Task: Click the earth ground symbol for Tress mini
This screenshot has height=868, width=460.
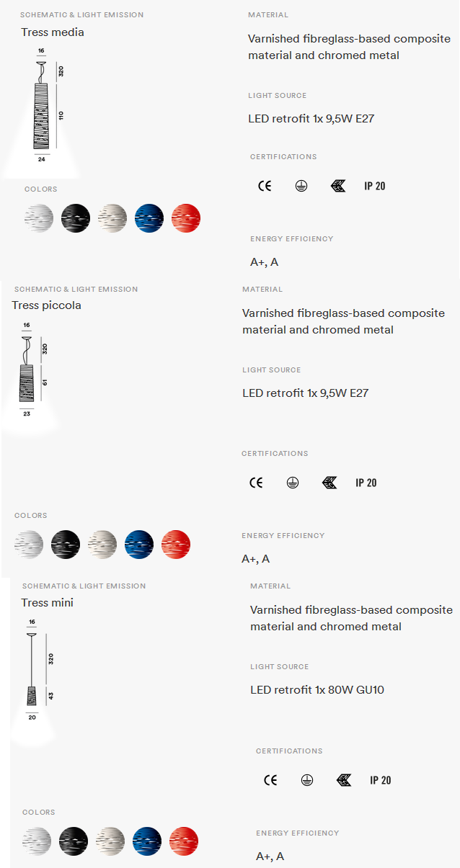Action: point(307,780)
